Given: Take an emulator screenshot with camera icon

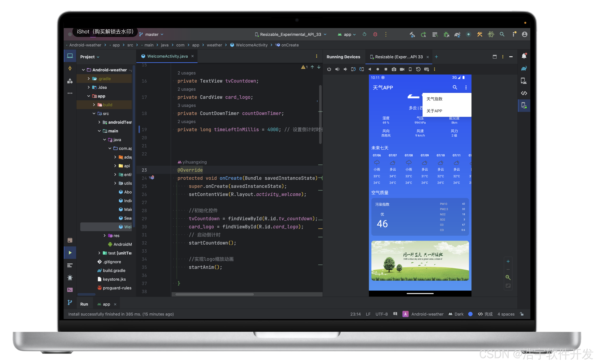Looking at the screenshot, I should coord(394,69).
